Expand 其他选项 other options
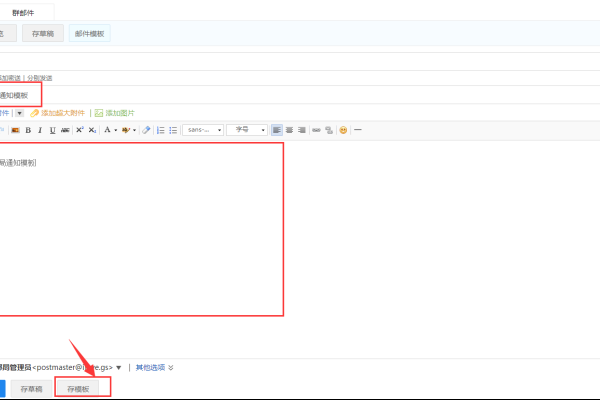Viewport: 600px width, 400px height. 155,367
